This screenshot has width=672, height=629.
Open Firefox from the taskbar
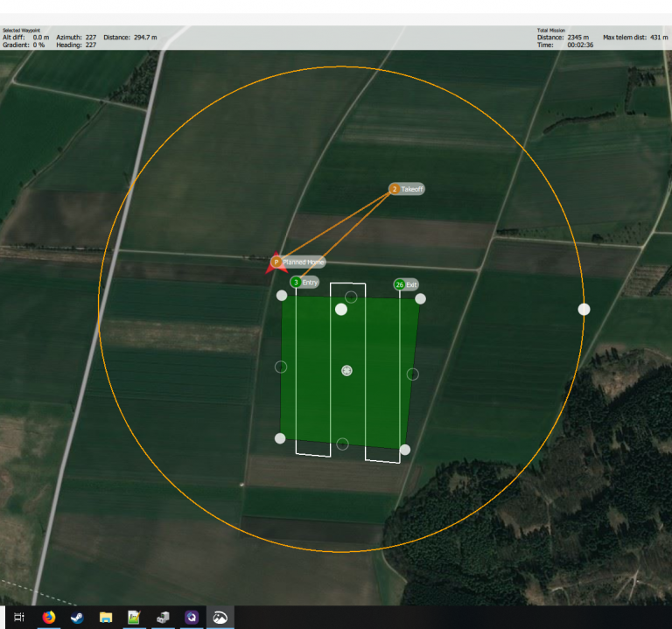(49, 618)
